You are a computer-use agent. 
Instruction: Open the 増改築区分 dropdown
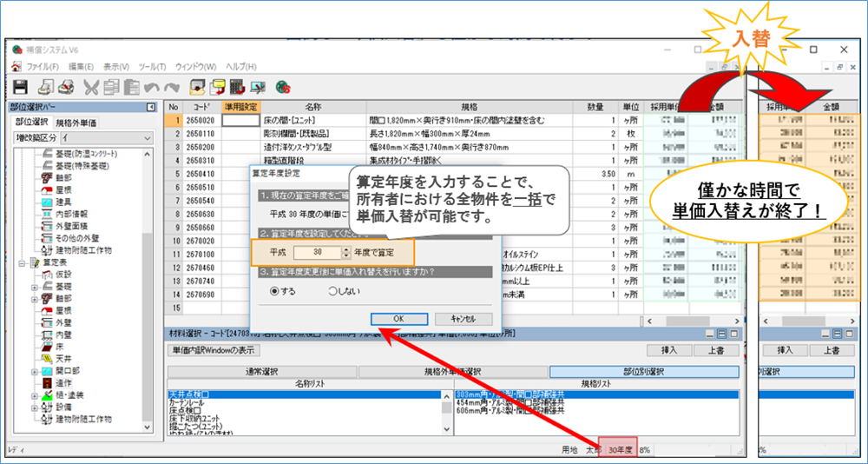click(x=149, y=137)
